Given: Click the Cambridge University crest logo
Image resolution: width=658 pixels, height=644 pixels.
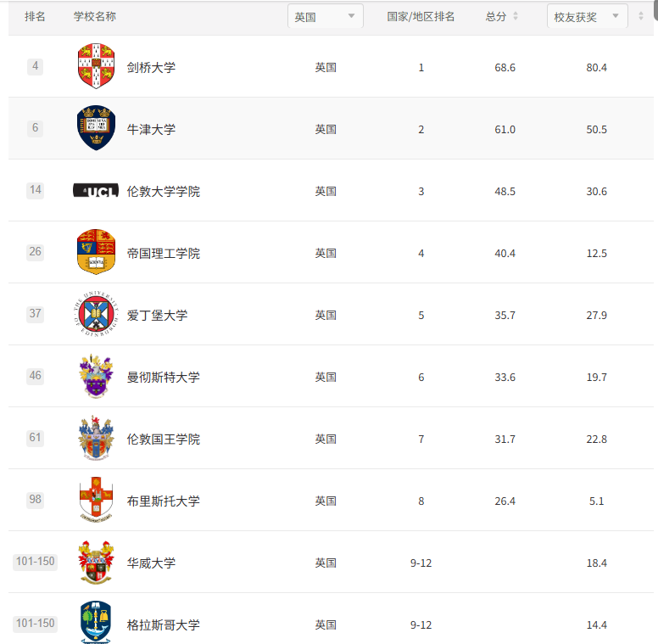Looking at the screenshot, I should point(96,66).
